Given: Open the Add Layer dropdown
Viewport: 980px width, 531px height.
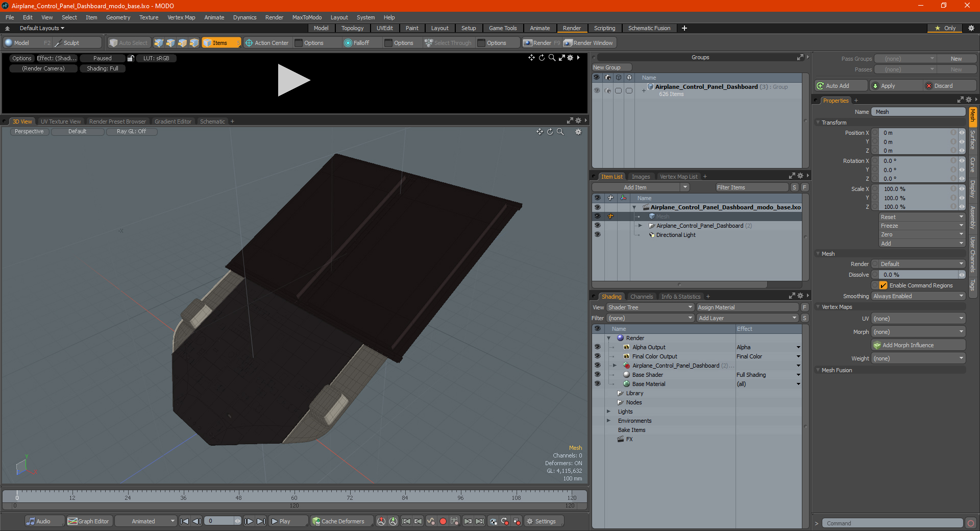Looking at the screenshot, I should pyautogui.click(x=747, y=318).
